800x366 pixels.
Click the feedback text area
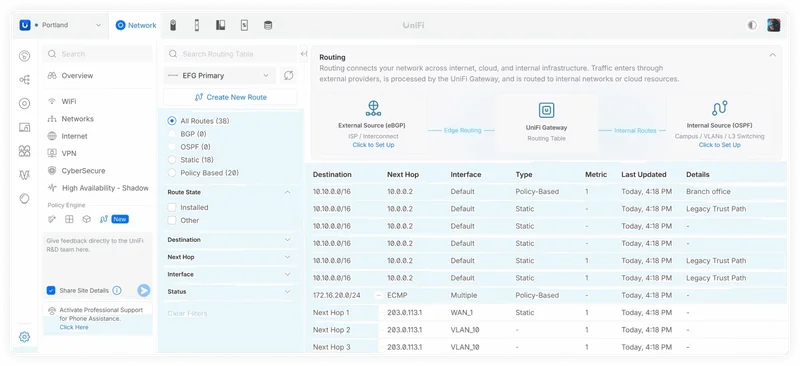(x=97, y=257)
